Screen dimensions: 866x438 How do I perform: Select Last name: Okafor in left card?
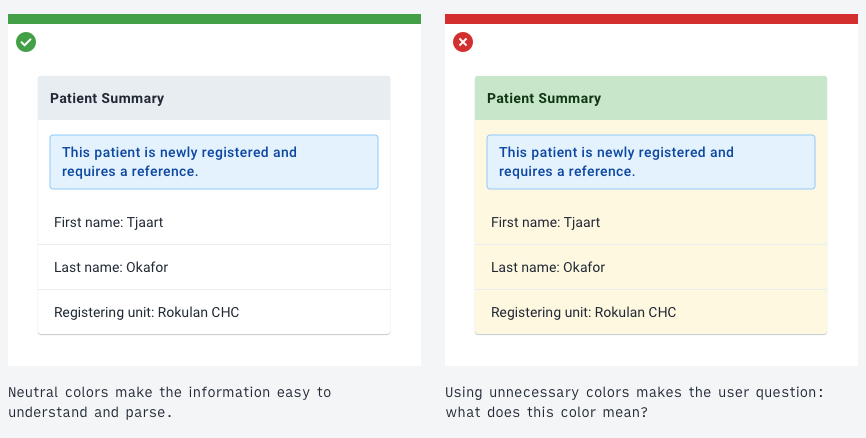pos(110,267)
